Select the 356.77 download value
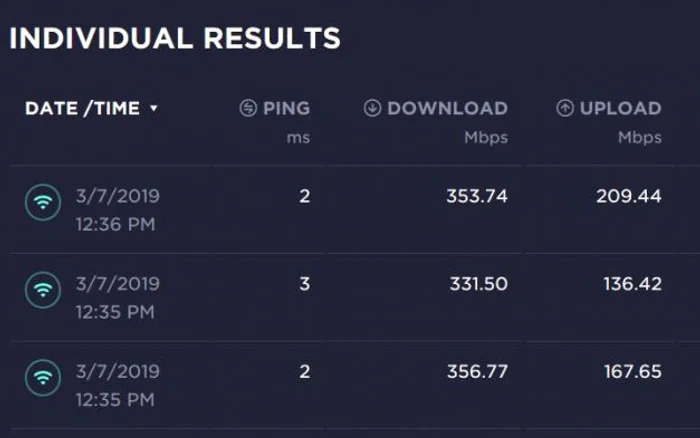 pos(477,371)
